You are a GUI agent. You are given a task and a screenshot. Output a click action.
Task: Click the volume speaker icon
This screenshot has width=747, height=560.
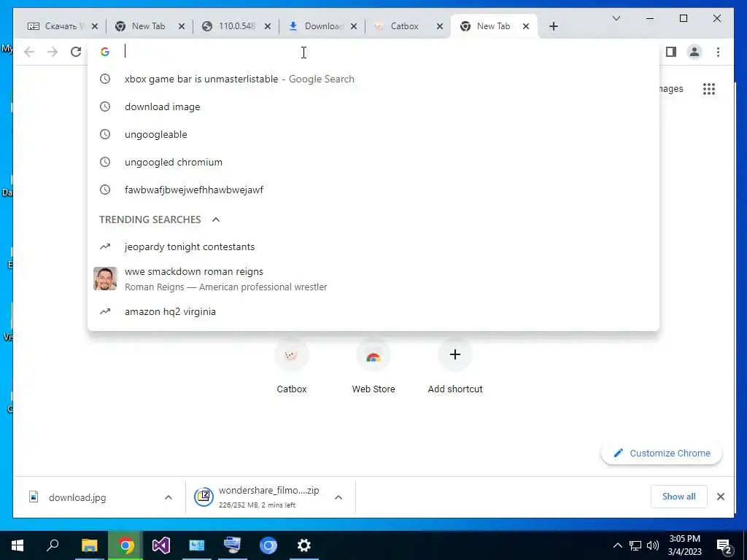click(x=653, y=545)
